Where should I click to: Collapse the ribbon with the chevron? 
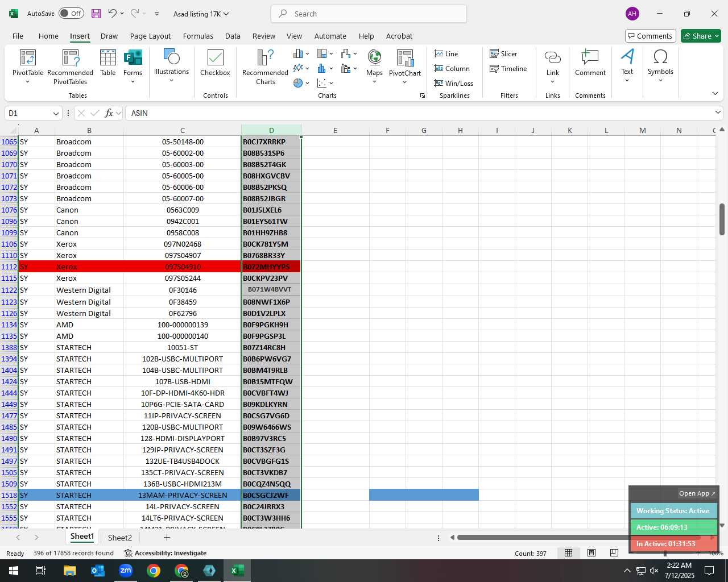[x=715, y=94]
